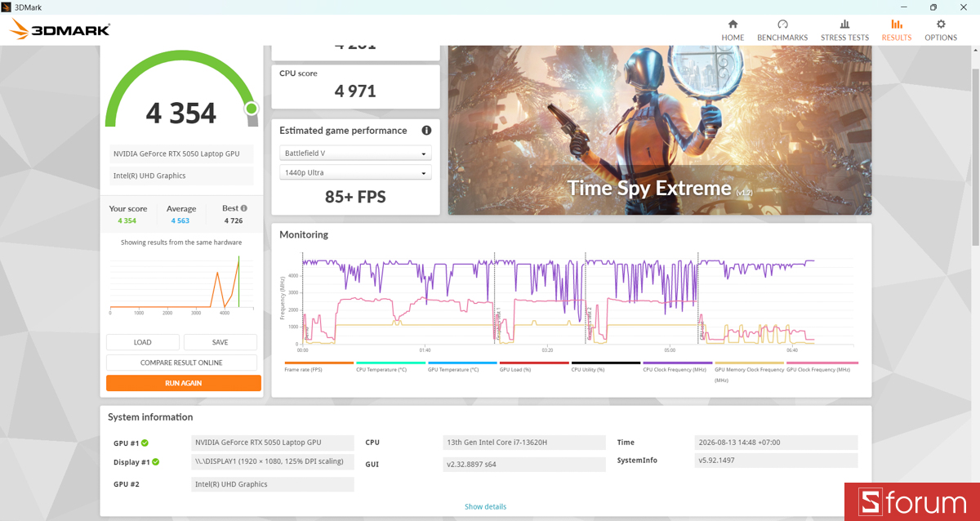
Task: Click Intel(R) UHD Graphics label under score gauge
Action: tap(180, 176)
